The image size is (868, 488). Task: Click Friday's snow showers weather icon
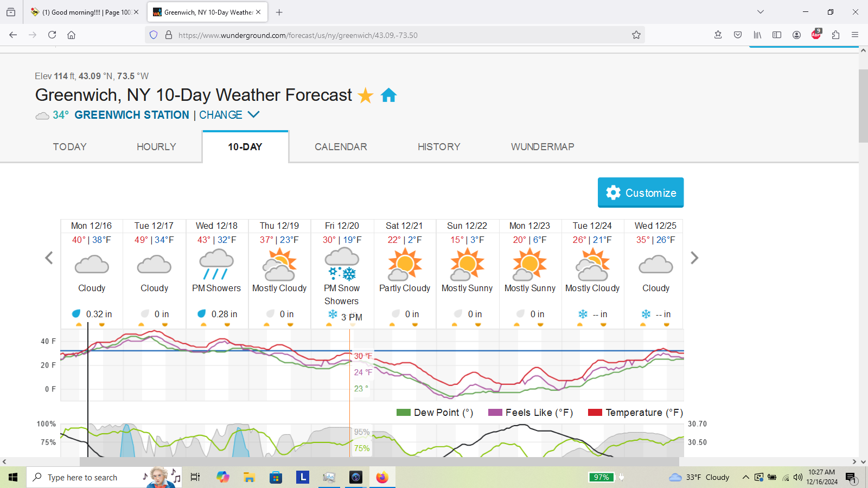[x=342, y=264]
